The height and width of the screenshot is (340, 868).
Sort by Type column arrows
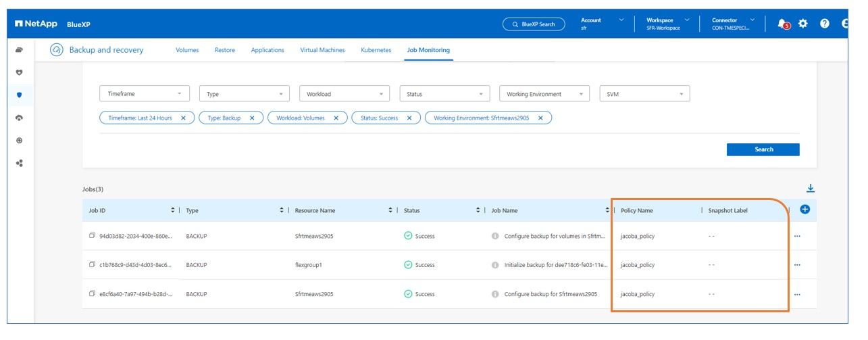(x=282, y=210)
